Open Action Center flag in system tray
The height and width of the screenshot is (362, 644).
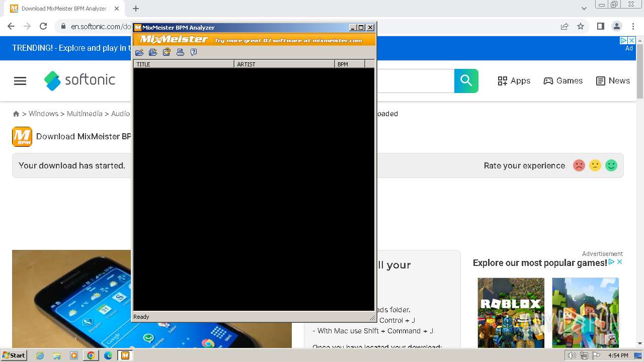(596, 355)
